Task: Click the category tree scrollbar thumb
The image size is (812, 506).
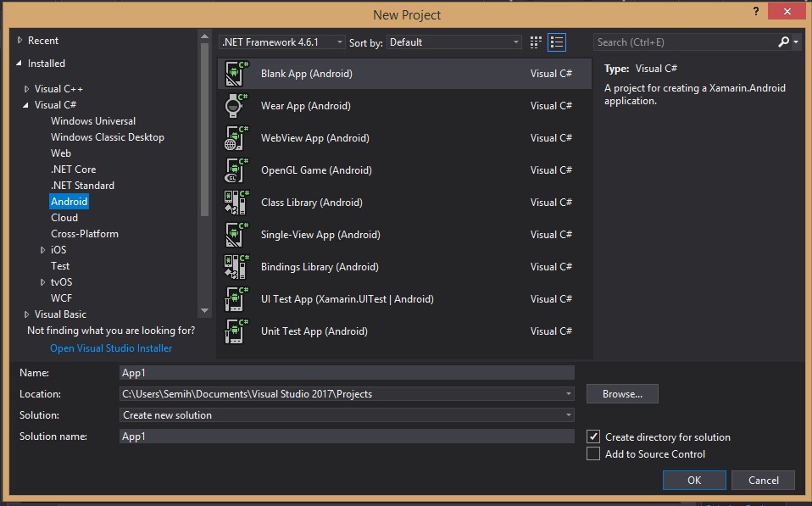Action: [x=204, y=130]
